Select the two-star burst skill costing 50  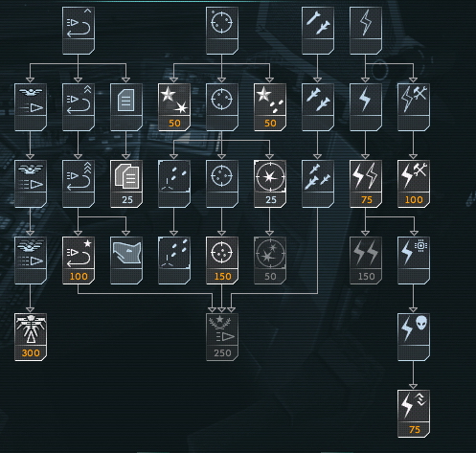174,107
